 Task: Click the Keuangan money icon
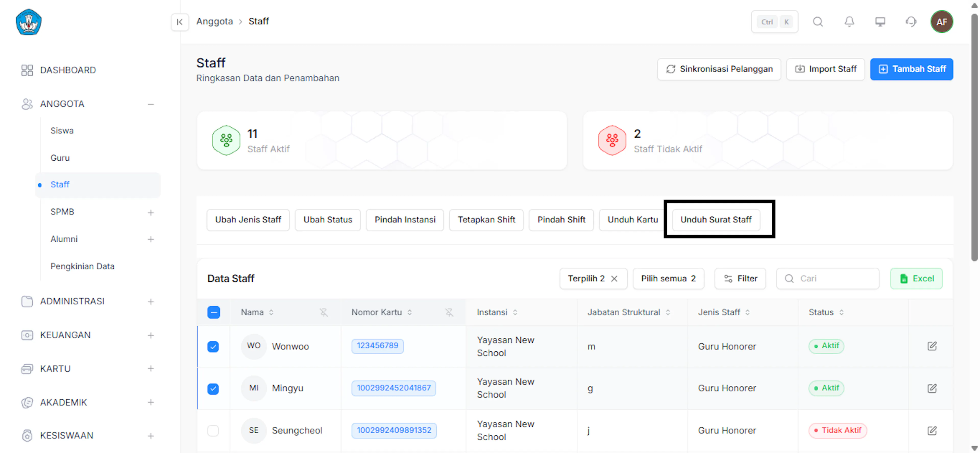pos(27,335)
